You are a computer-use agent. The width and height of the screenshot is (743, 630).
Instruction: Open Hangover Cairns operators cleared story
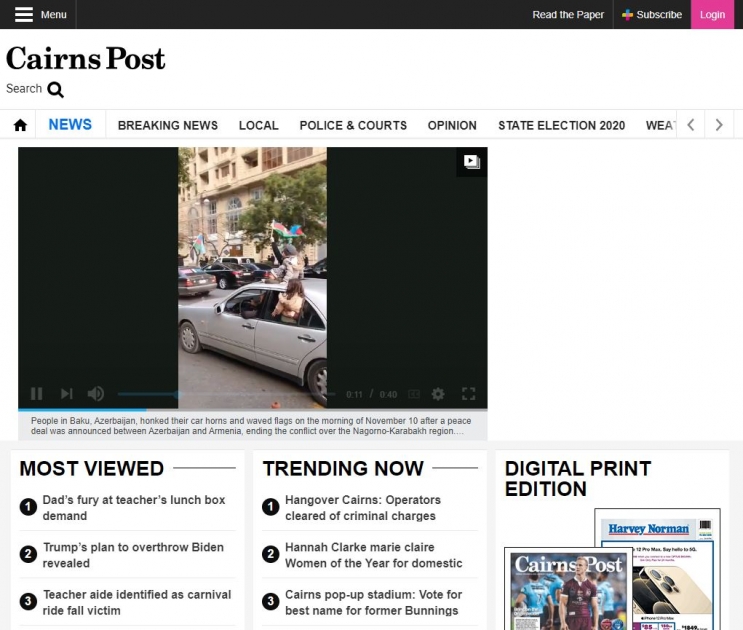363,508
